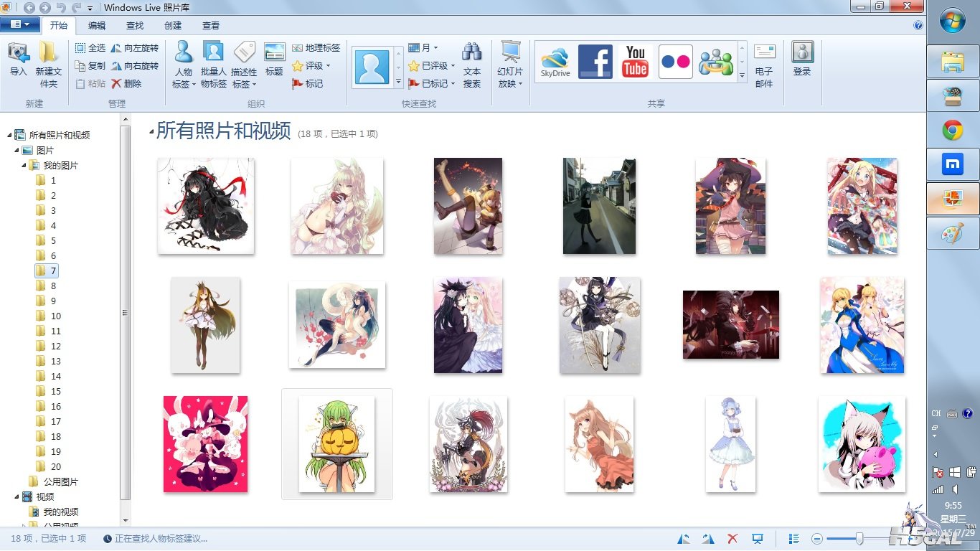The height and width of the screenshot is (551, 980).
Task: Click the Windows Start orb
Action: (953, 19)
